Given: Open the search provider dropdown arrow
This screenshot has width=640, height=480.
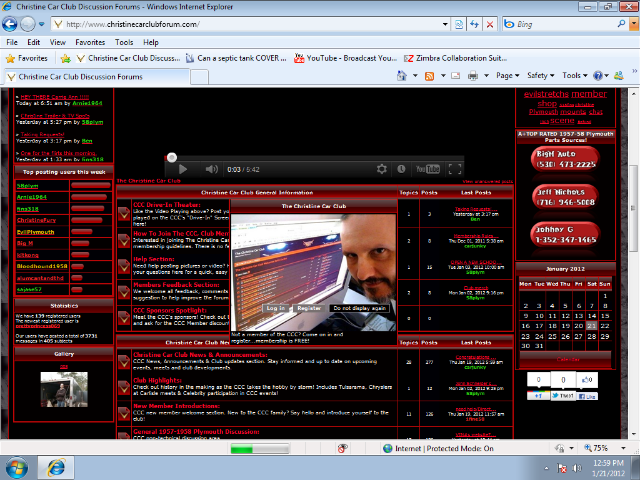Looking at the screenshot, I should pyautogui.click(x=634, y=24).
